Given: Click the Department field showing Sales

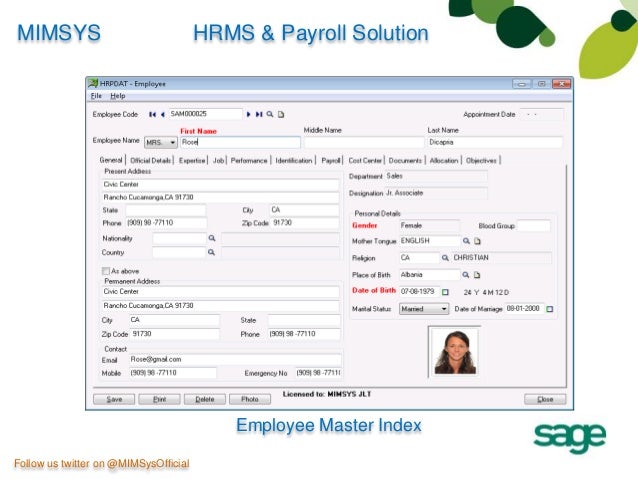Looking at the screenshot, I should (x=436, y=176).
